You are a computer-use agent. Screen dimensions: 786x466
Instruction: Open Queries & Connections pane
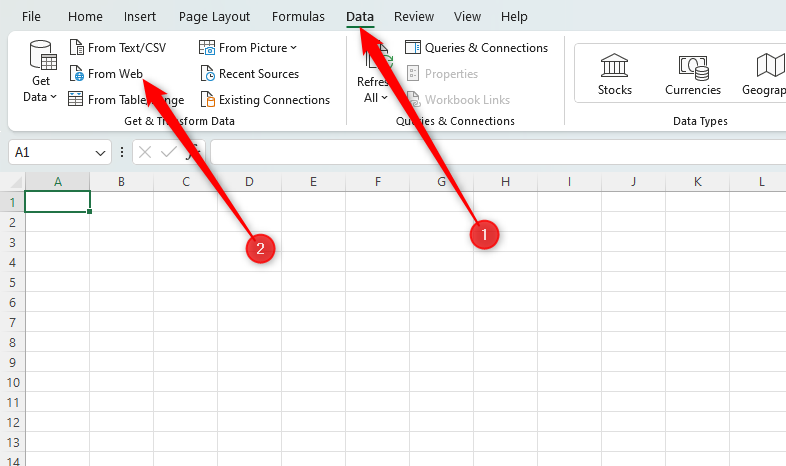click(x=476, y=48)
